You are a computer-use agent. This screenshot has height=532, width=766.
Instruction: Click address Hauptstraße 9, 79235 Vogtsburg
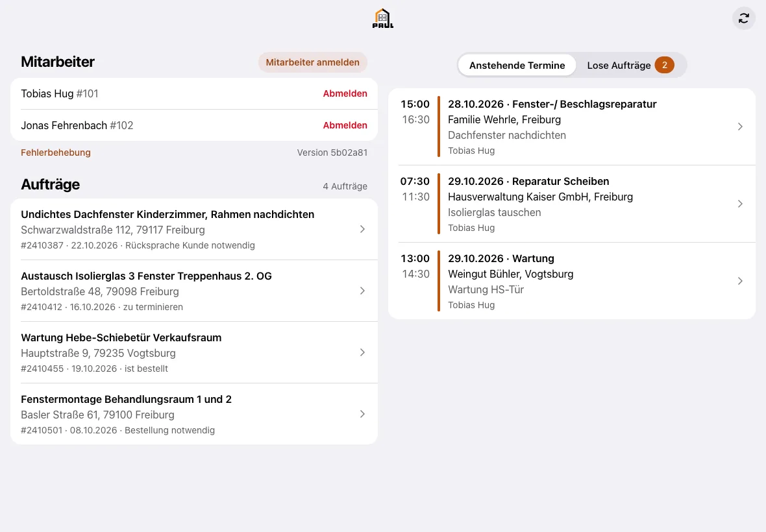98,354
